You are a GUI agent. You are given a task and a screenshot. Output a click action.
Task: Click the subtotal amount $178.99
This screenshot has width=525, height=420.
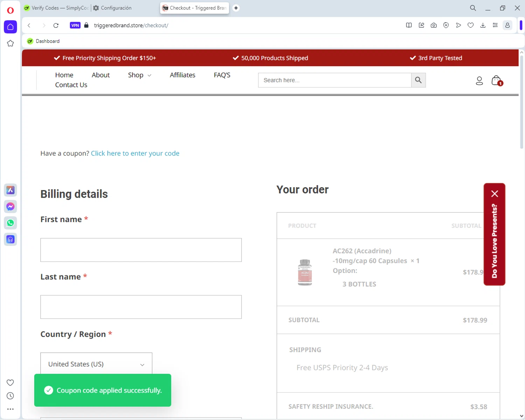(475, 320)
